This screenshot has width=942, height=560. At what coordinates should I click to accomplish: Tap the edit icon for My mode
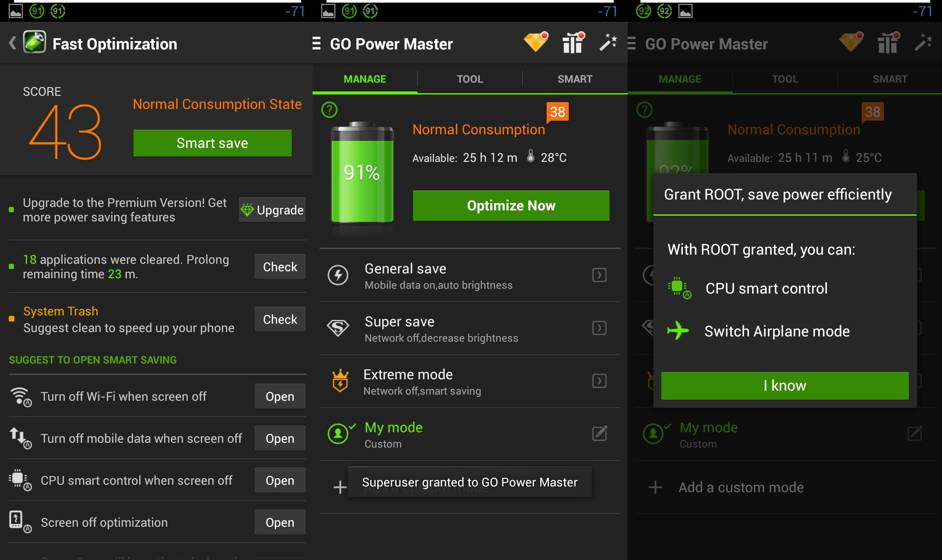[x=599, y=434]
